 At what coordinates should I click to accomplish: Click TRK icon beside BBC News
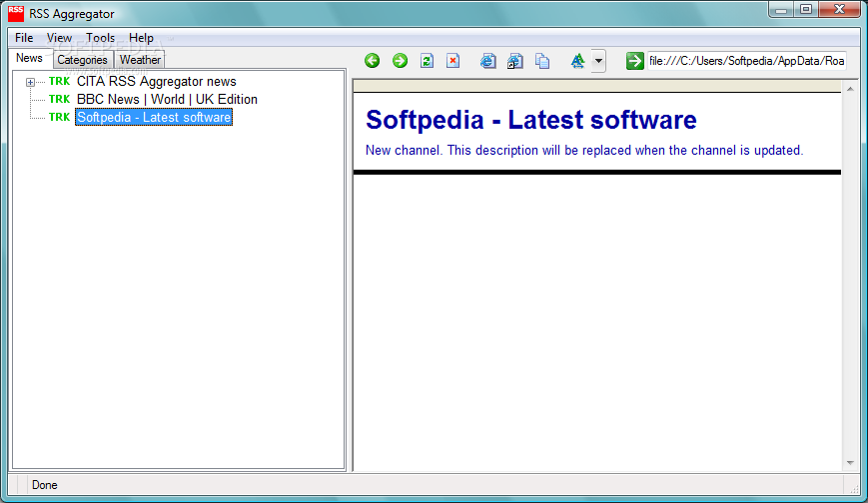59,99
